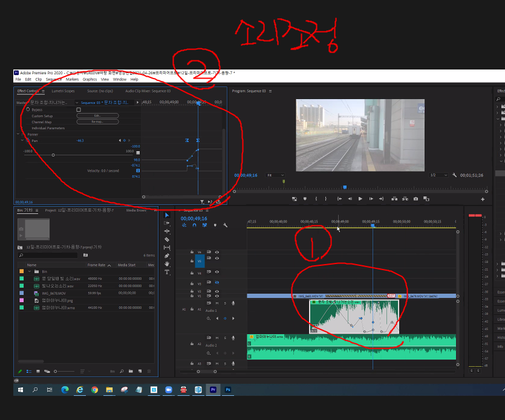Mute Audio 1 track
This screenshot has height=420, width=505.
click(x=217, y=303)
